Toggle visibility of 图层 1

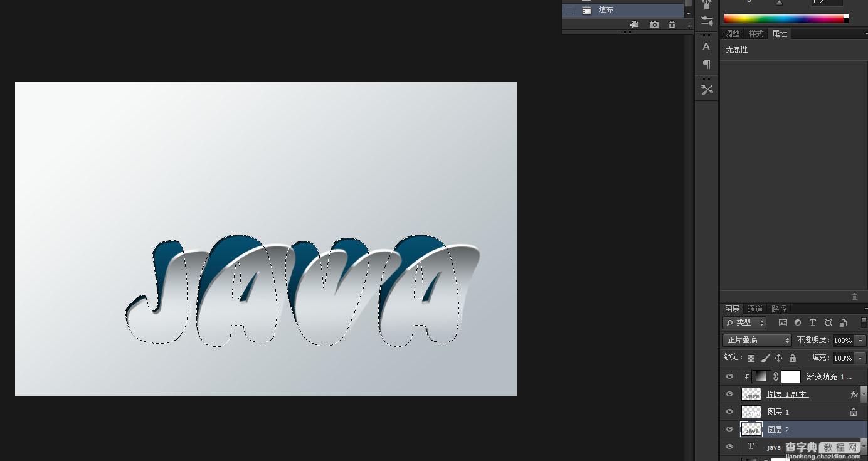tap(729, 411)
